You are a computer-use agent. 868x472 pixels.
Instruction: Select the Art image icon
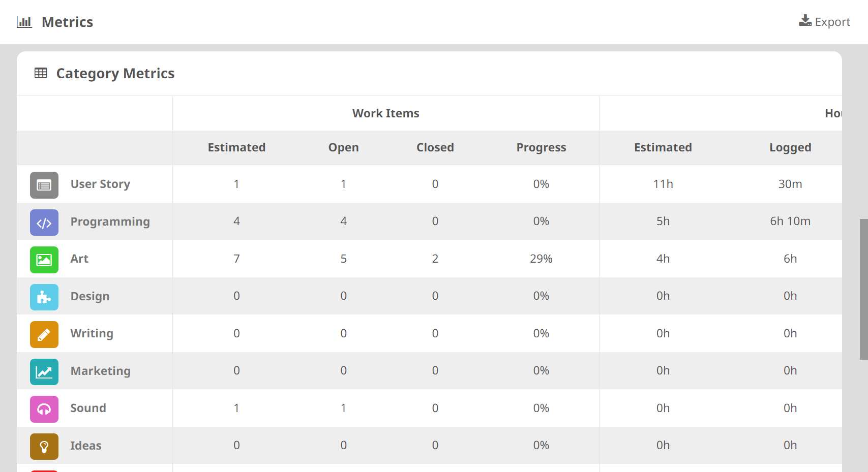(44, 260)
